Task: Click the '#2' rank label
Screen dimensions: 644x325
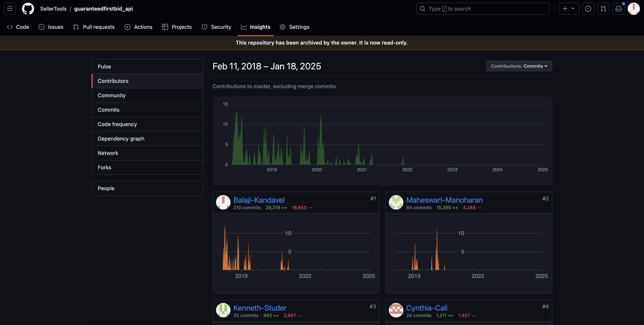Action: click(x=545, y=199)
